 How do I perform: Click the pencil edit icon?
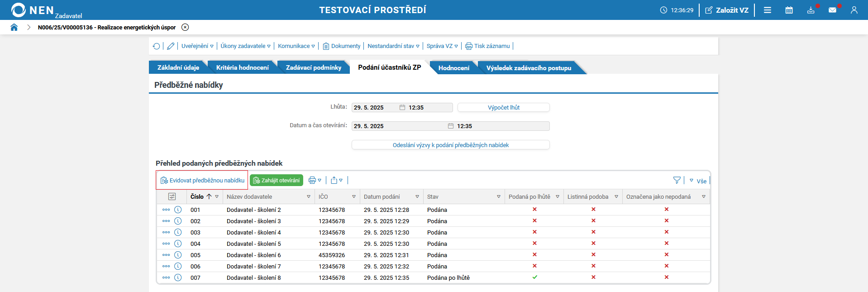171,46
